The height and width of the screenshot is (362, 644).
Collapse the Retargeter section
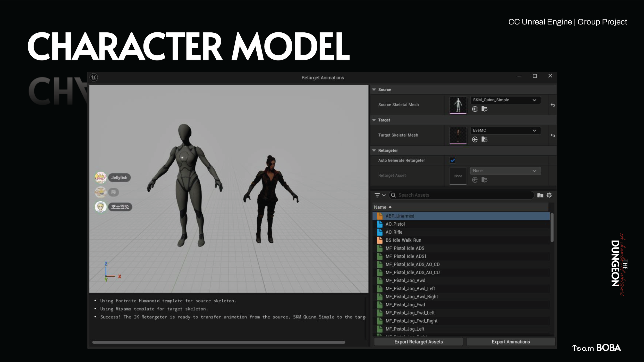point(374,150)
